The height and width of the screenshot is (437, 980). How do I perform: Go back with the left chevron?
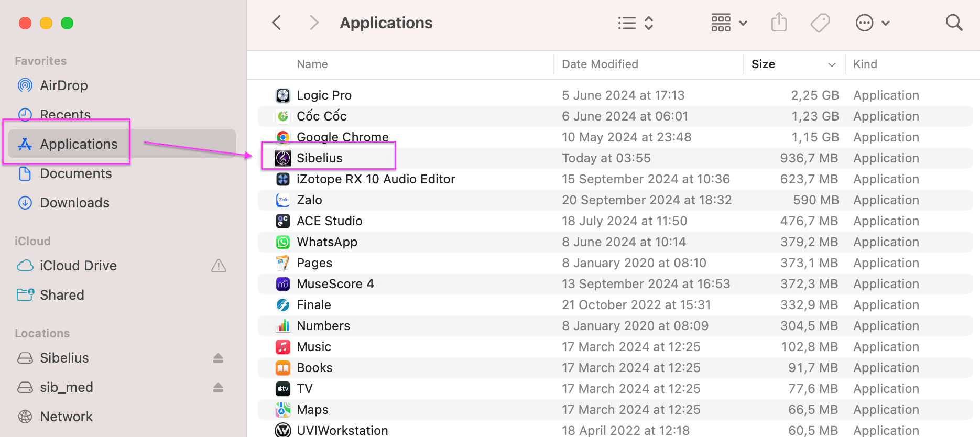(277, 23)
